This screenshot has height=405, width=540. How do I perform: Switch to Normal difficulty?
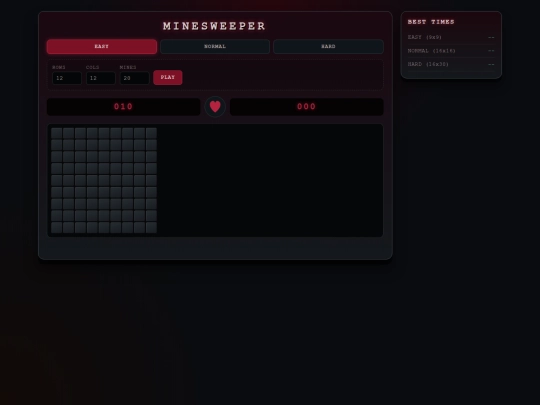pyautogui.click(x=215, y=46)
